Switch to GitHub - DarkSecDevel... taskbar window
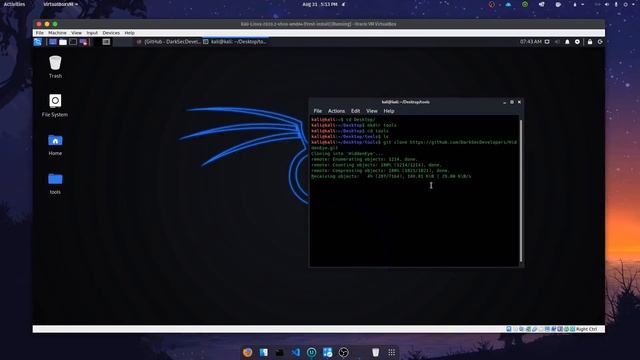The image size is (640, 360). (169, 42)
